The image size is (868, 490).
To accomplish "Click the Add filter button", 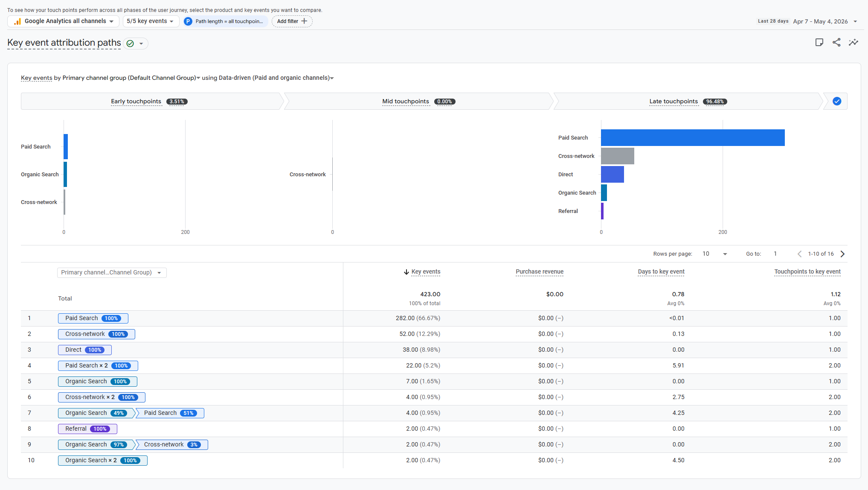I will pos(292,21).
